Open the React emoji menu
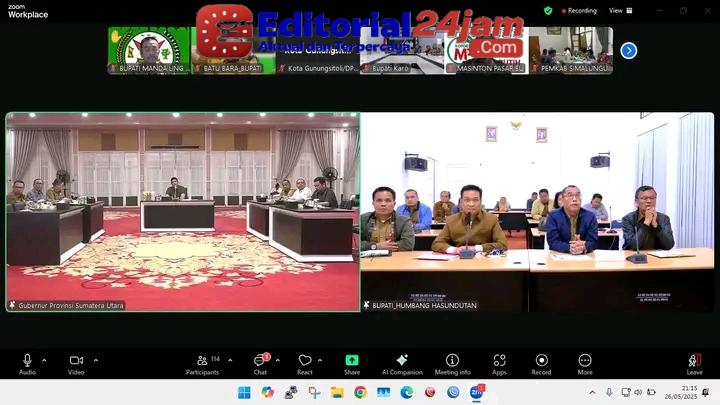Screen dimensions: 720x405 [305, 361]
